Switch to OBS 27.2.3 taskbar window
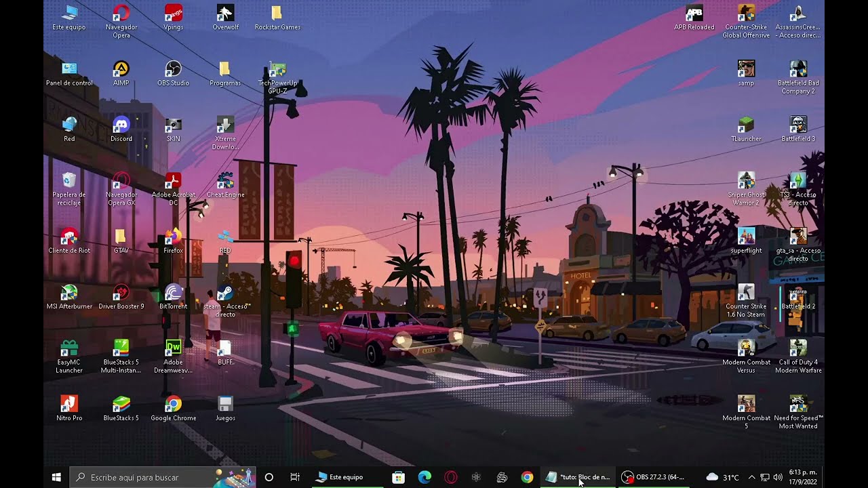Image resolution: width=868 pixels, height=488 pixels. pos(654,477)
